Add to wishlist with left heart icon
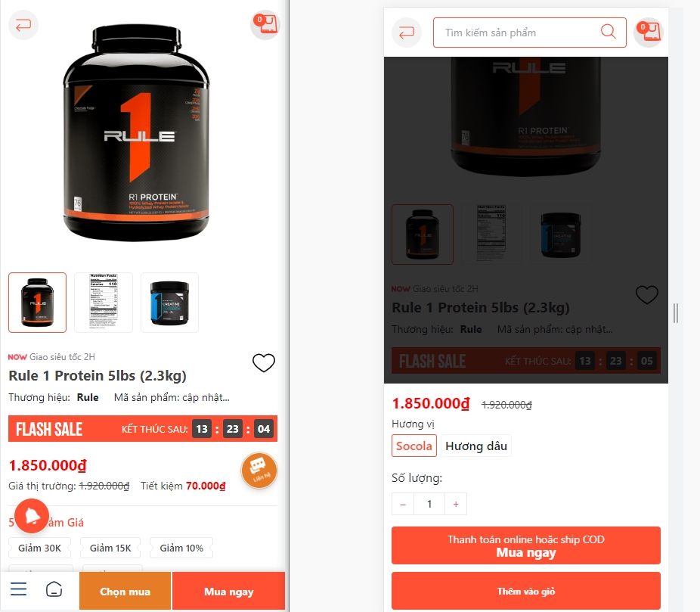The height and width of the screenshot is (612, 700). [263, 362]
